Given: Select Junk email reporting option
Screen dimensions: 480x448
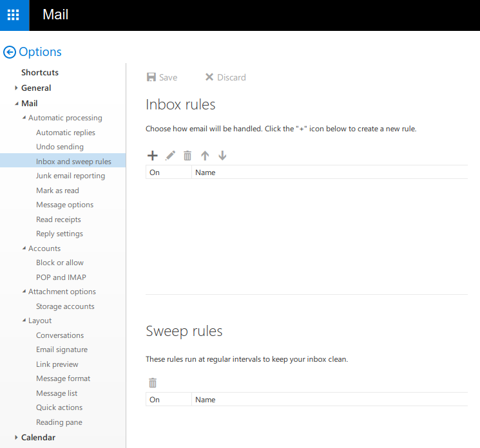Looking at the screenshot, I should (70, 176).
